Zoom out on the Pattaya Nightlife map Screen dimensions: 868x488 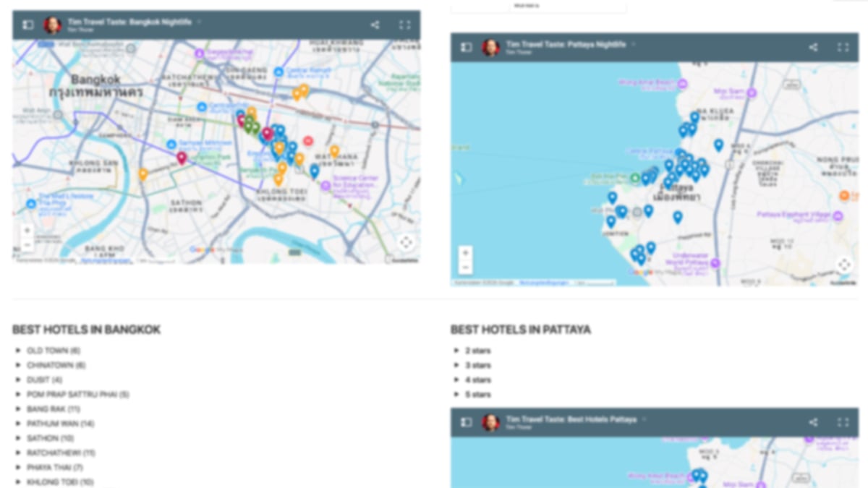(465, 267)
